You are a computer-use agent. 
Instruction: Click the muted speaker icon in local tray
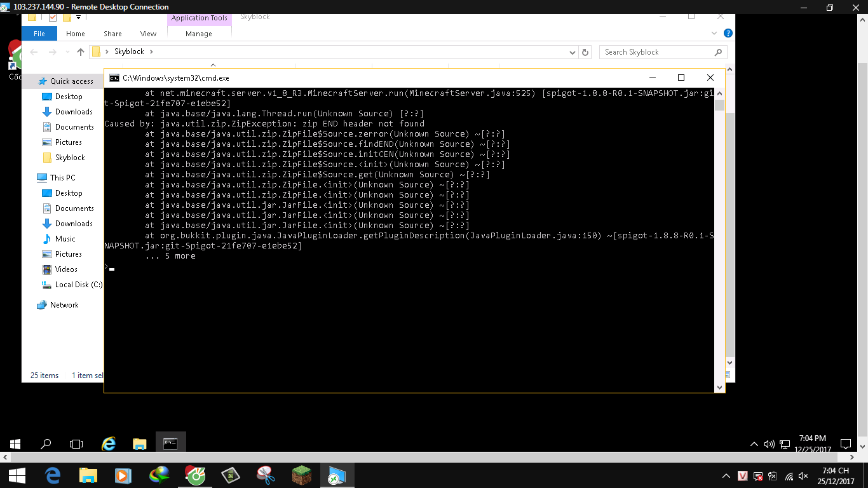(x=804, y=476)
